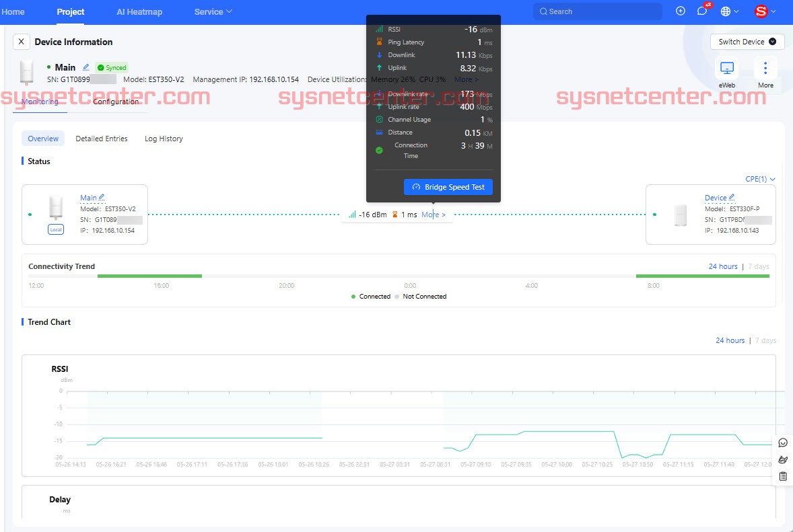Open the chat support floating icon
The image size is (793, 532).
[x=783, y=443]
